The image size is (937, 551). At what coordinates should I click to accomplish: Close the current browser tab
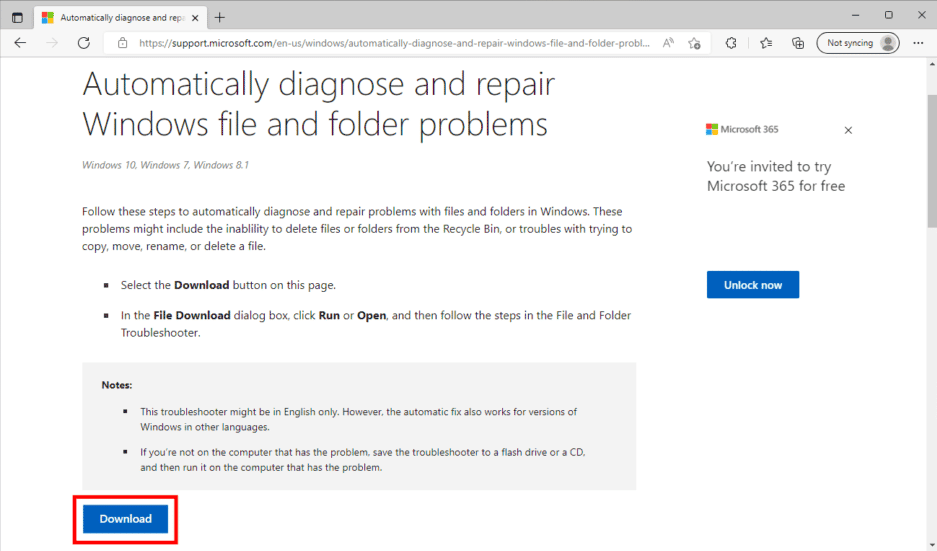[x=195, y=18]
